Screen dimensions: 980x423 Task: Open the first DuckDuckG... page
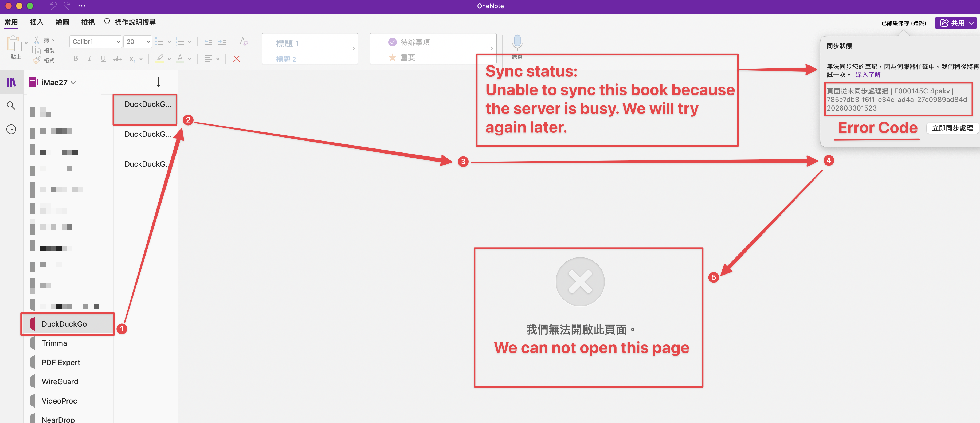point(145,109)
